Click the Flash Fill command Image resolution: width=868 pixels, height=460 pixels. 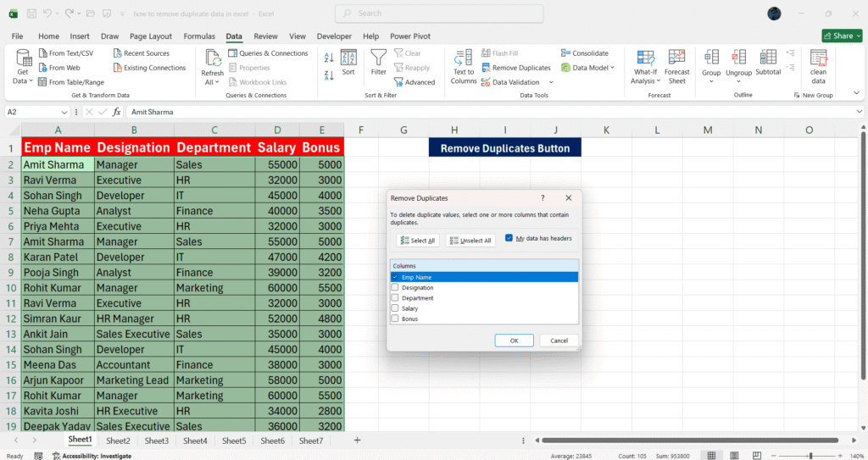[500, 53]
